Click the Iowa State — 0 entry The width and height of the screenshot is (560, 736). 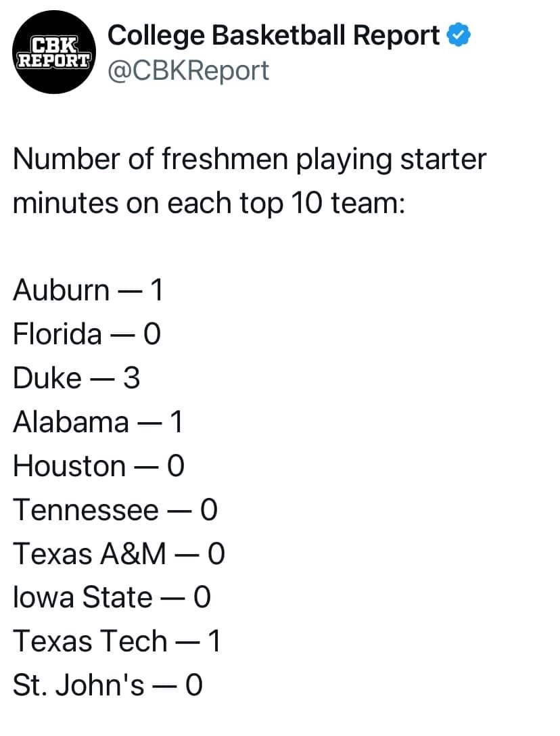(x=112, y=597)
